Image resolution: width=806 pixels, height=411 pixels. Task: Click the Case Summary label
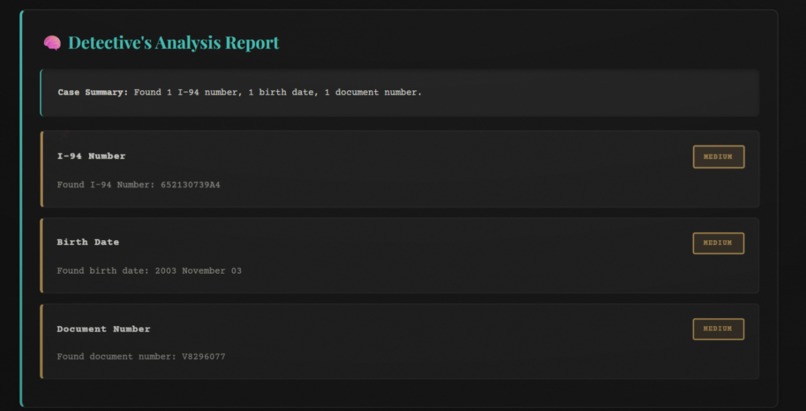93,92
